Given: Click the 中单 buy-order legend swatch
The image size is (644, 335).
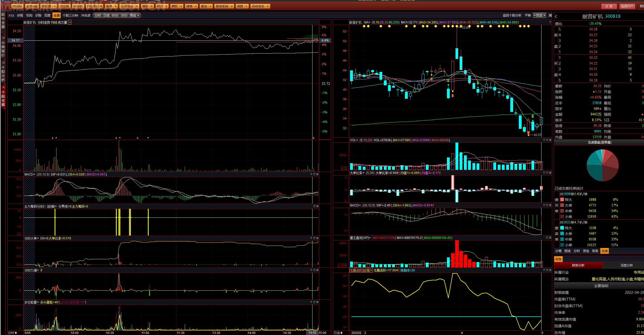Looking at the screenshot, I should click(562, 211).
